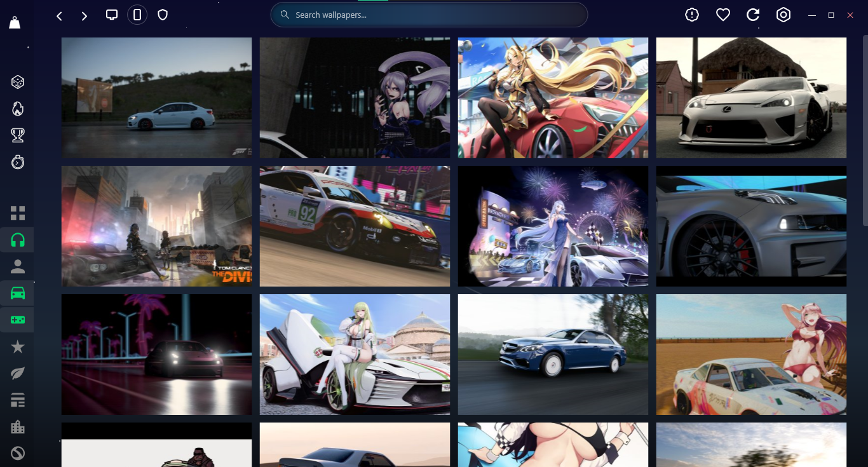Open the Tom Clancy's Division wallpaper

pos(156,226)
